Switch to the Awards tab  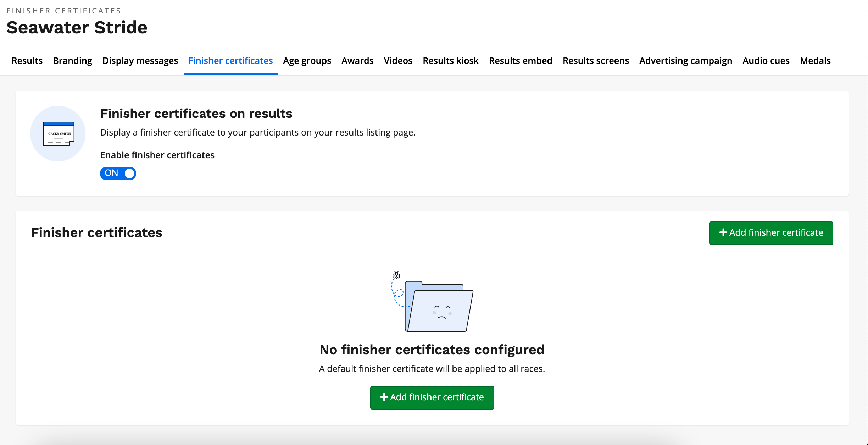pyautogui.click(x=357, y=61)
